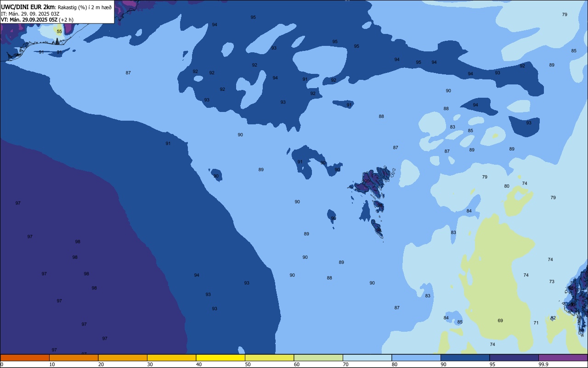Screen dimensions: 588x368
Task: Click the legend tick label '0'
Action: [2, 364]
